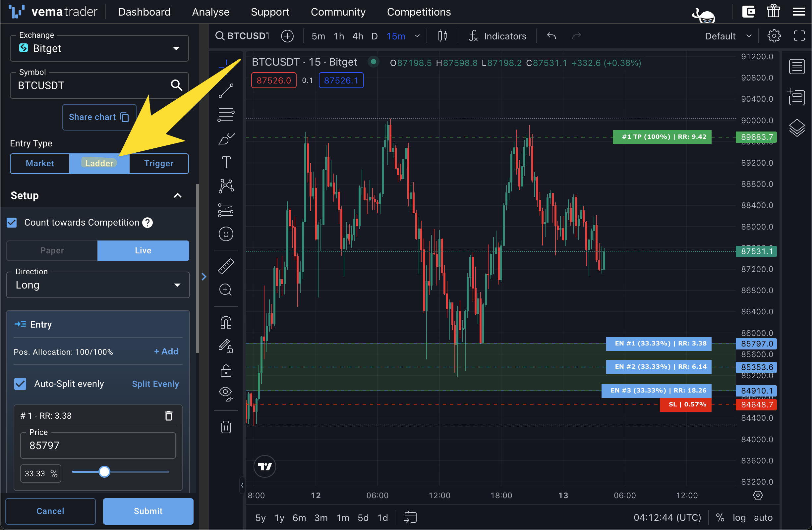Open the Direction Long dropdown
This screenshot has width=812, height=530.
click(98, 285)
